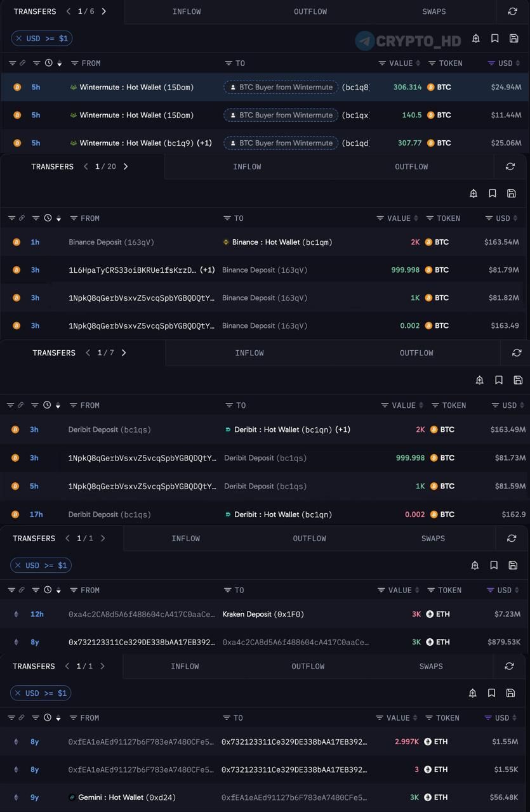Open SWAPS tab in Kraken panel

pos(433,538)
